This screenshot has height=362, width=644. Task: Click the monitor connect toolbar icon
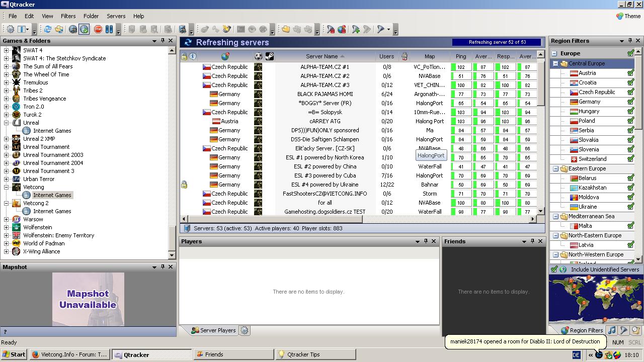(183, 29)
